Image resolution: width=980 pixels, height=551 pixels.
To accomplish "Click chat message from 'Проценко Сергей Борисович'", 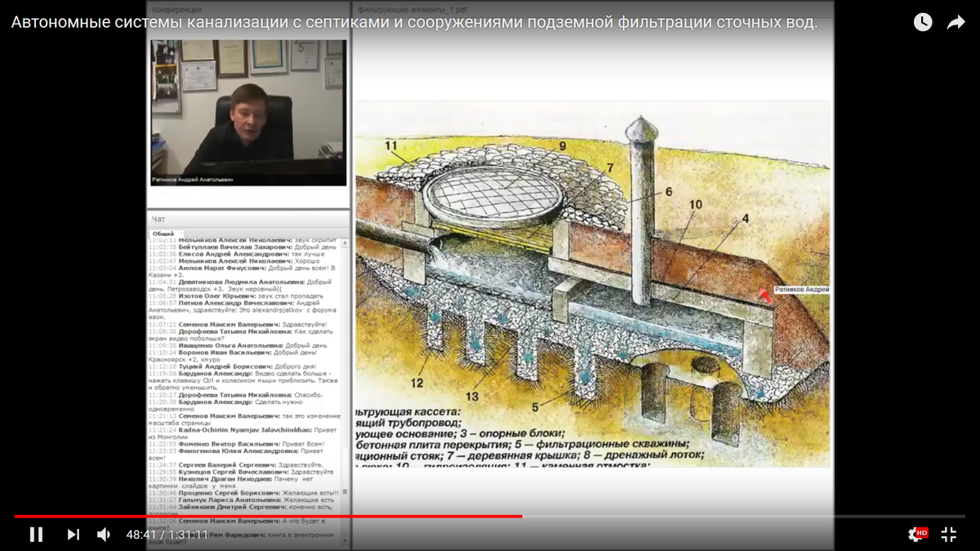I will 243,493.
